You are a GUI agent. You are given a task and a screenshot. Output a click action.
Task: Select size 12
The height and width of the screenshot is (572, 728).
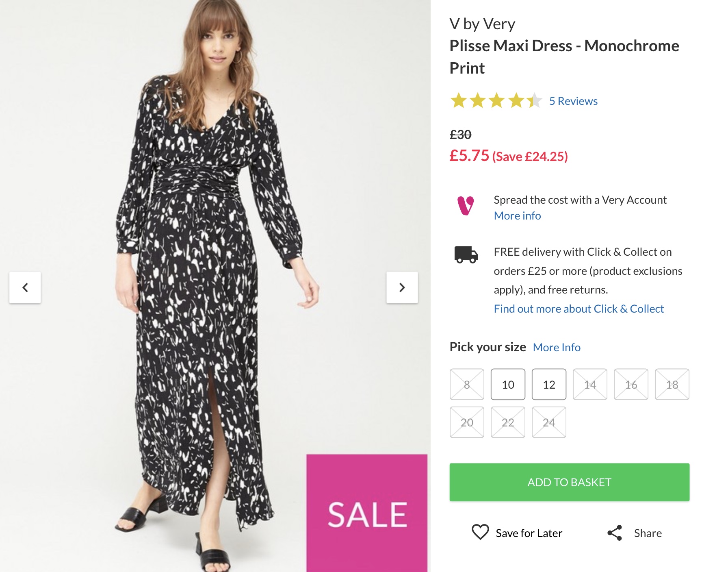point(549,384)
